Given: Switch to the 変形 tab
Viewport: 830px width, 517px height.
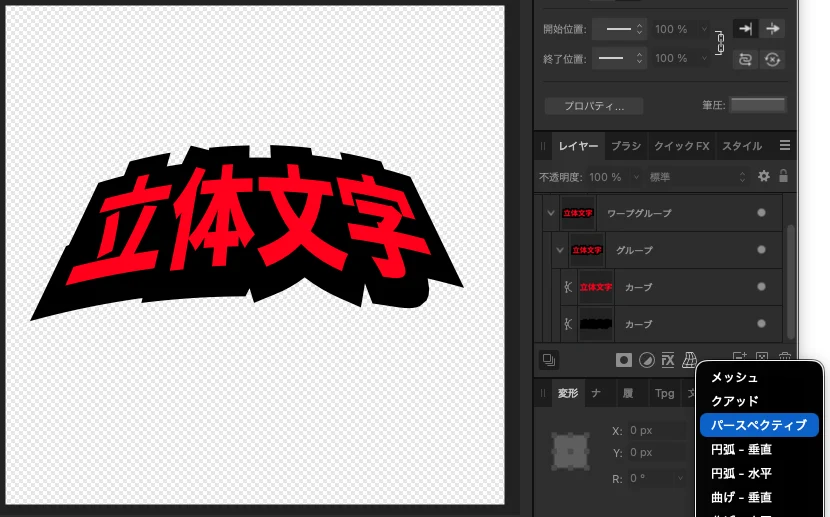Looking at the screenshot, I should pos(567,393).
